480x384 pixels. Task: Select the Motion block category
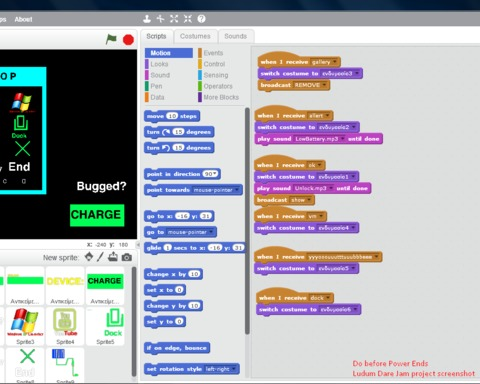[169, 53]
